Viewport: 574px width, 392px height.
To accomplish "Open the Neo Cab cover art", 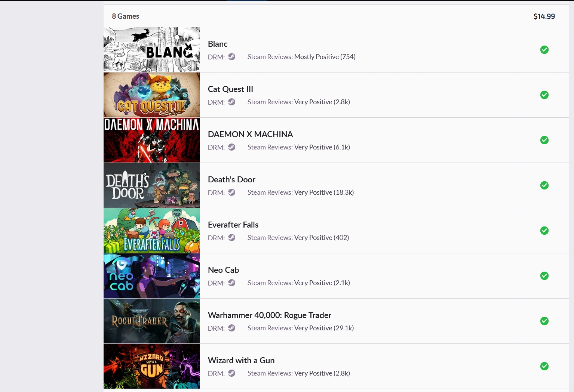I will click(x=151, y=276).
